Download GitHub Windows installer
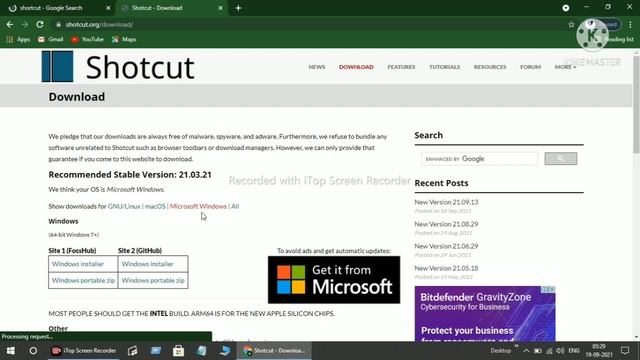The image size is (640, 360). [x=147, y=264]
